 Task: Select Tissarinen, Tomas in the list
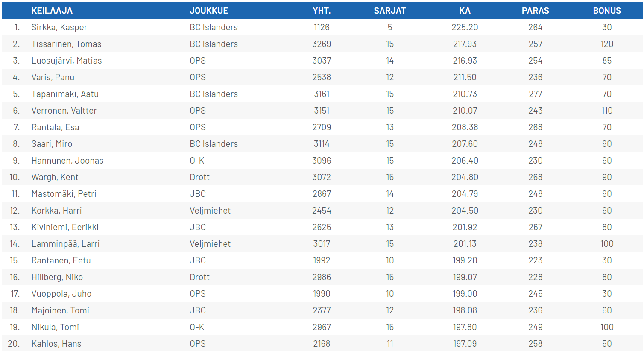click(66, 44)
